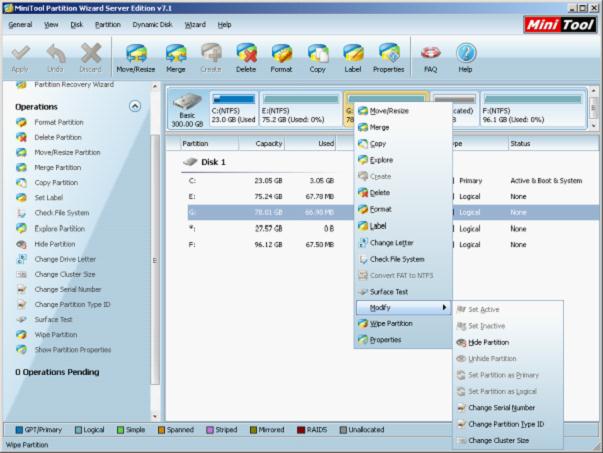Open the Disk menu

[77, 25]
